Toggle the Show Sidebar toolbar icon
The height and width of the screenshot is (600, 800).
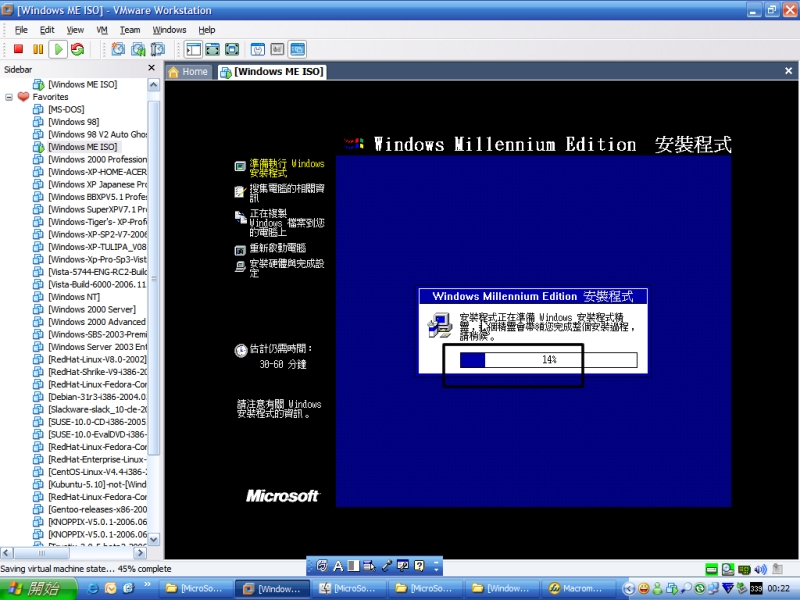click(x=193, y=49)
